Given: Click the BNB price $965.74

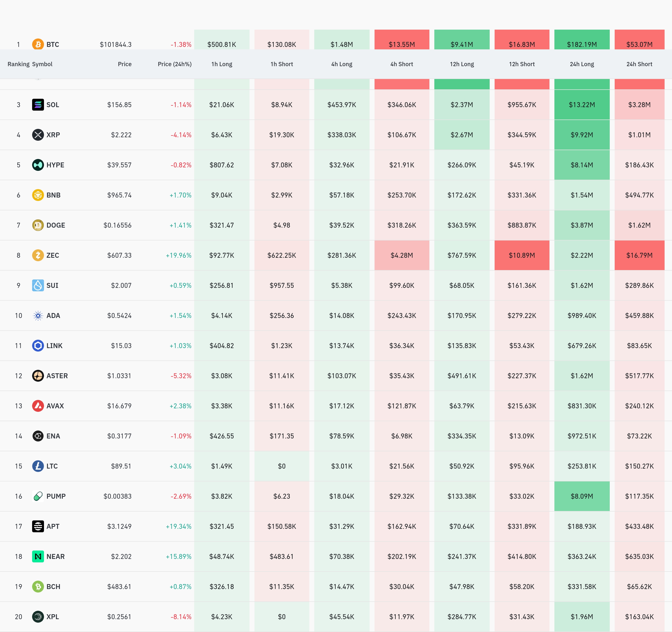Looking at the screenshot, I should click(x=119, y=195).
